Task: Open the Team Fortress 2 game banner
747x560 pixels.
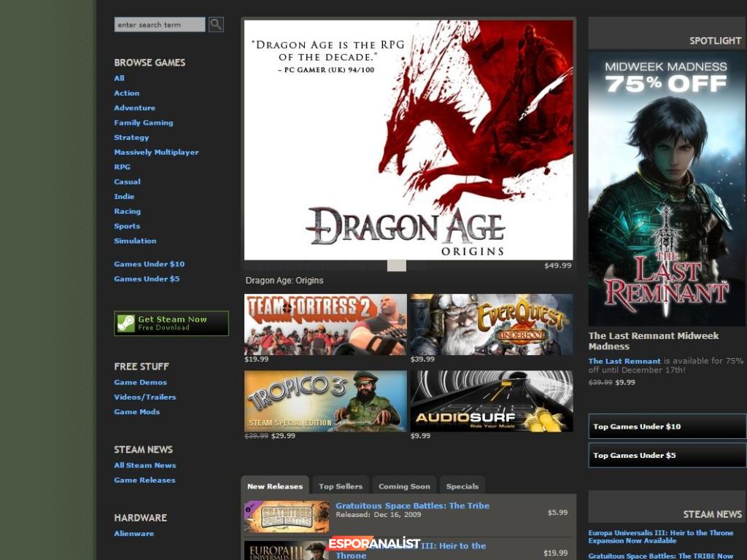Action: point(325,324)
